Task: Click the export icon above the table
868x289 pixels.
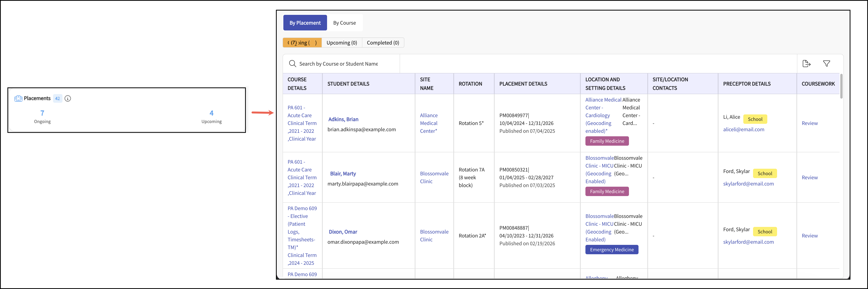Action: pyautogui.click(x=806, y=64)
